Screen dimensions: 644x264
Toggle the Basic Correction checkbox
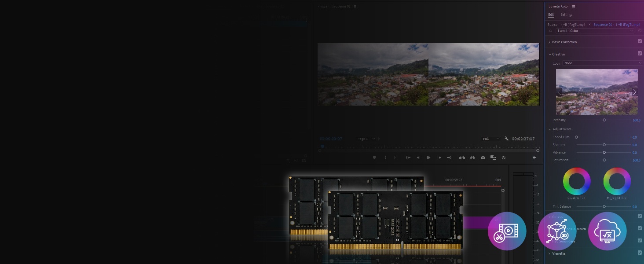pos(640,41)
